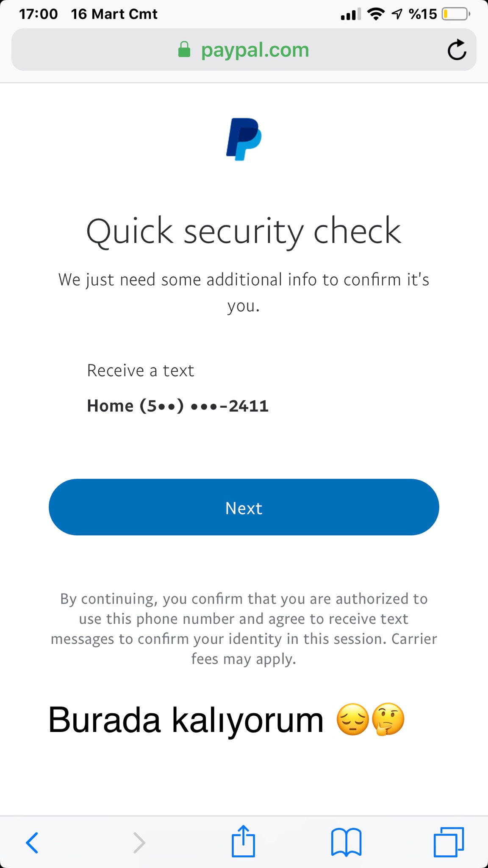Reload the page in the address bar
The width and height of the screenshot is (488, 868).
pyautogui.click(x=457, y=50)
